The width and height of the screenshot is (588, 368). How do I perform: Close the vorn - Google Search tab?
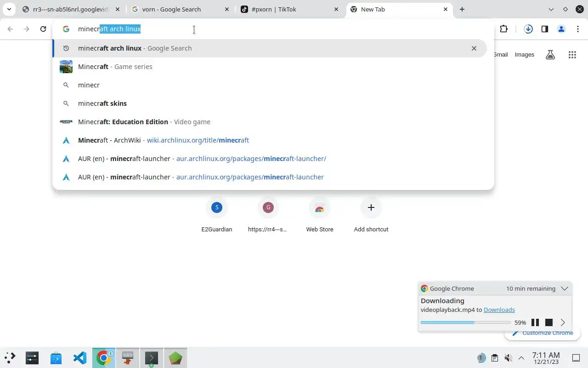pyautogui.click(x=227, y=9)
